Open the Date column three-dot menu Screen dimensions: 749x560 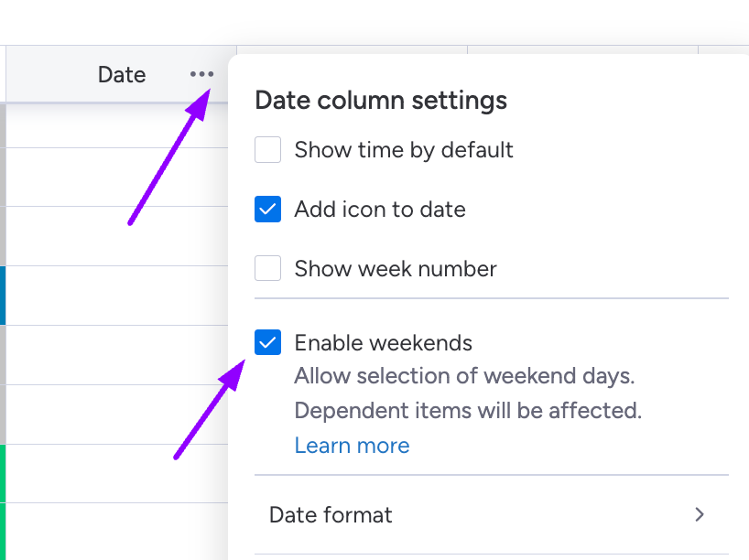(202, 74)
